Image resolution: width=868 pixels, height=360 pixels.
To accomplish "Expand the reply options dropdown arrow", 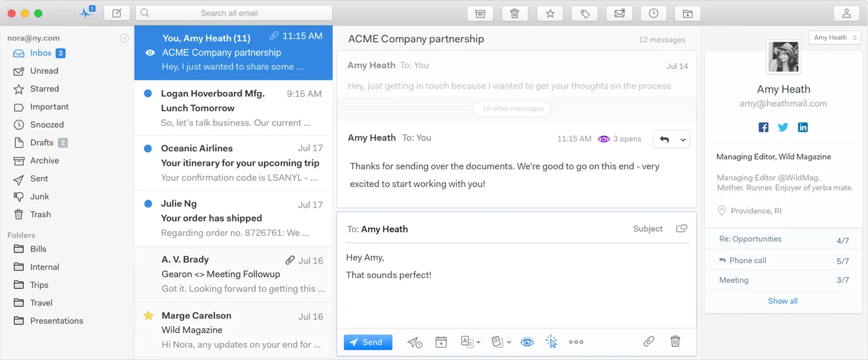I will click(x=683, y=140).
